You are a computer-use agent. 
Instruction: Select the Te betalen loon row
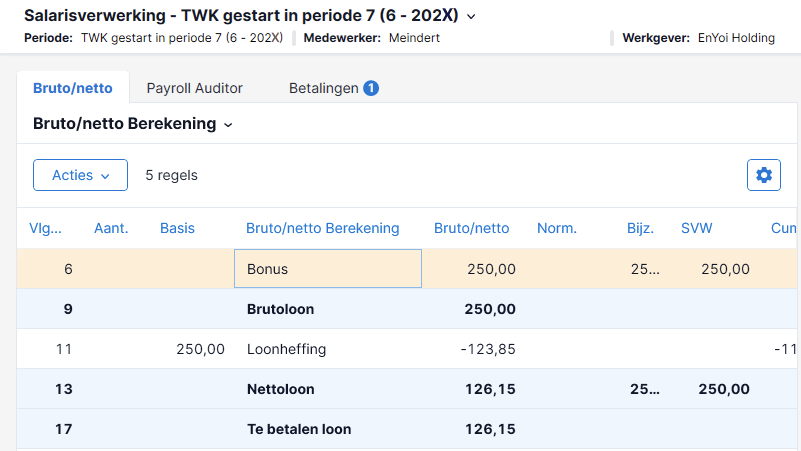click(407, 429)
